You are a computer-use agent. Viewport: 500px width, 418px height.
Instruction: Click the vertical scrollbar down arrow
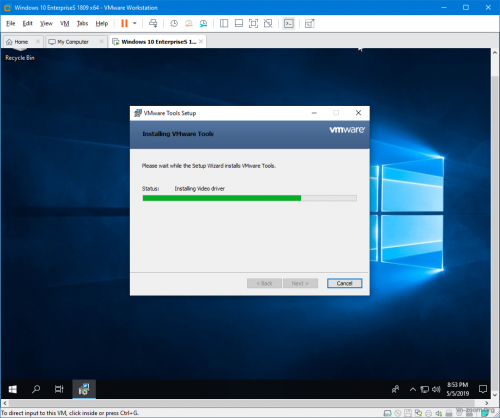click(495, 395)
